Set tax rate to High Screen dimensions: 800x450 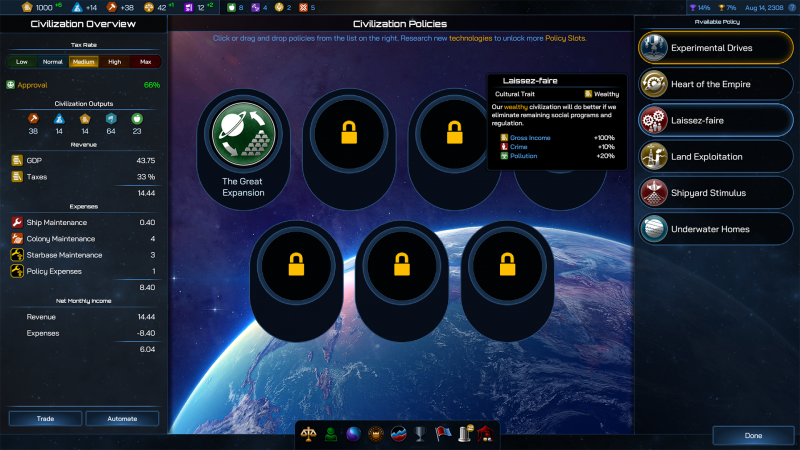(114, 62)
